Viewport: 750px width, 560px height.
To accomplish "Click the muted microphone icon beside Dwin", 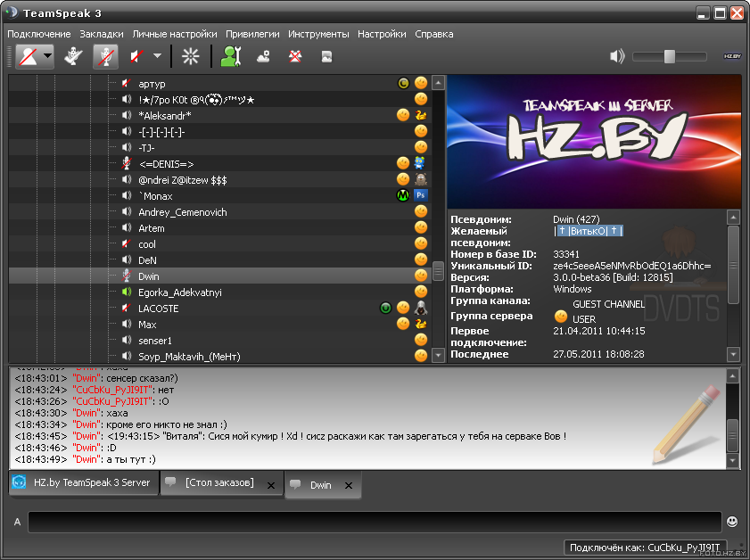I will [127, 276].
